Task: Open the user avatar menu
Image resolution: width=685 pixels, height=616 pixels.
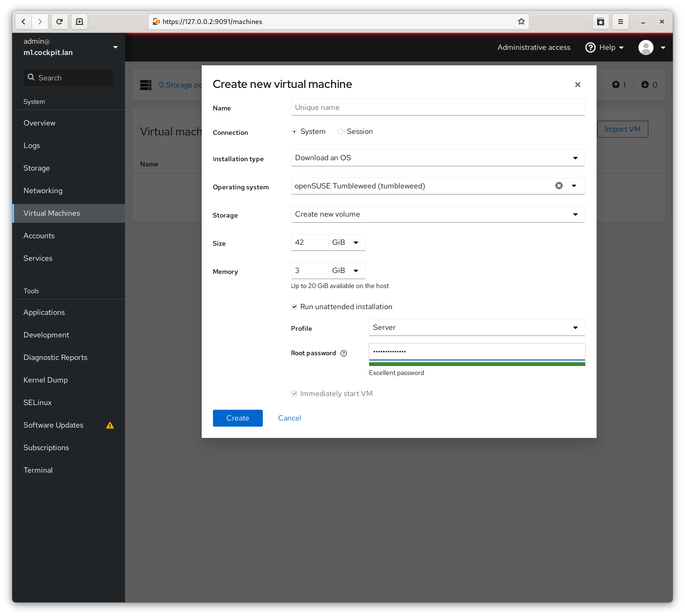Action: 652,47
